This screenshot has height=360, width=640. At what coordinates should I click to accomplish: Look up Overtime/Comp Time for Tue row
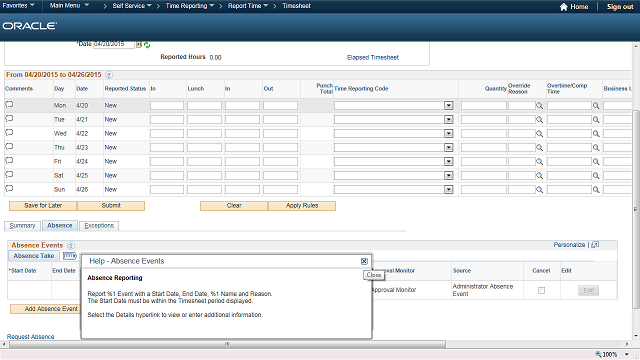coord(596,120)
